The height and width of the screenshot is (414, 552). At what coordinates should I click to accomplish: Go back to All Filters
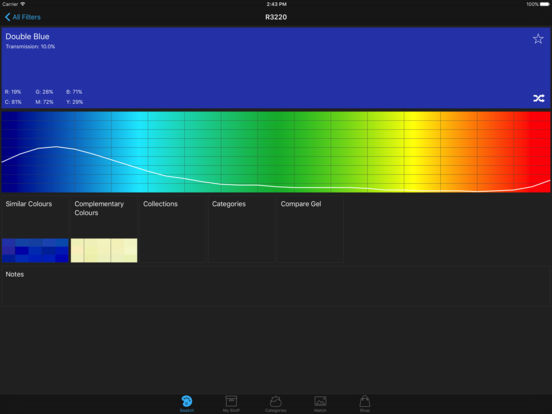pos(23,17)
